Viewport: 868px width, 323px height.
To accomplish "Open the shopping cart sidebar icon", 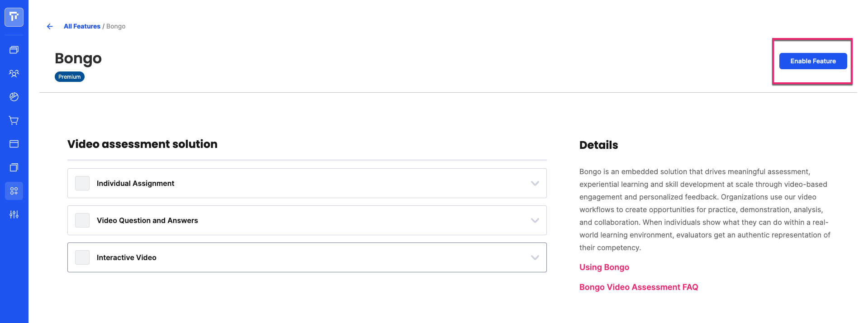I will pyautogui.click(x=14, y=120).
